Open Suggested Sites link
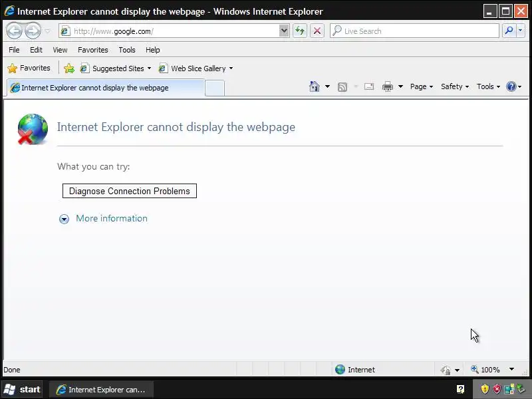This screenshot has height=399, width=532. pyautogui.click(x=112, y=68)
